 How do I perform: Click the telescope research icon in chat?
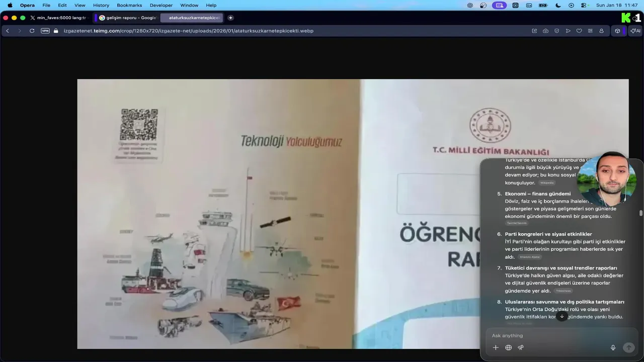[x=521, y=347]
